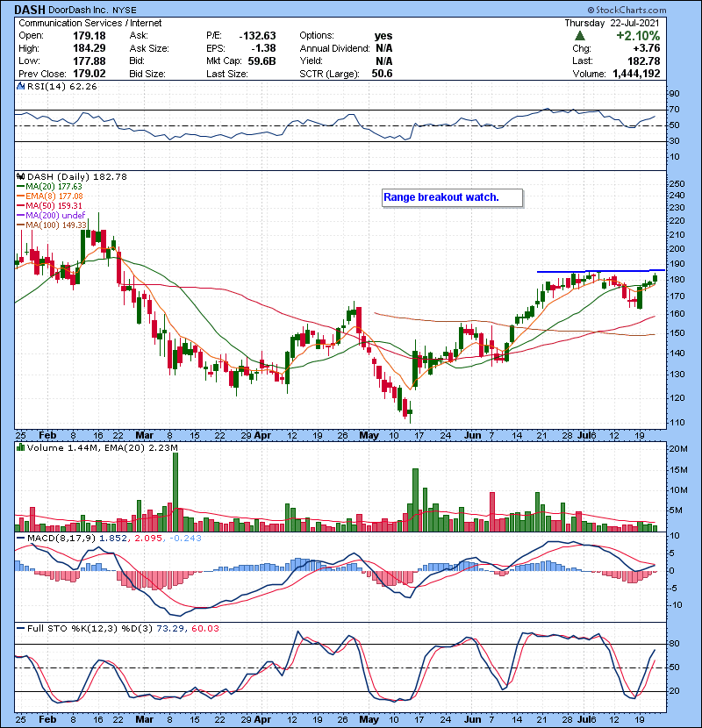This screenshot has width=702, height=728.
Task: Click the Low value 177.88
Action: tap(90, 61)
